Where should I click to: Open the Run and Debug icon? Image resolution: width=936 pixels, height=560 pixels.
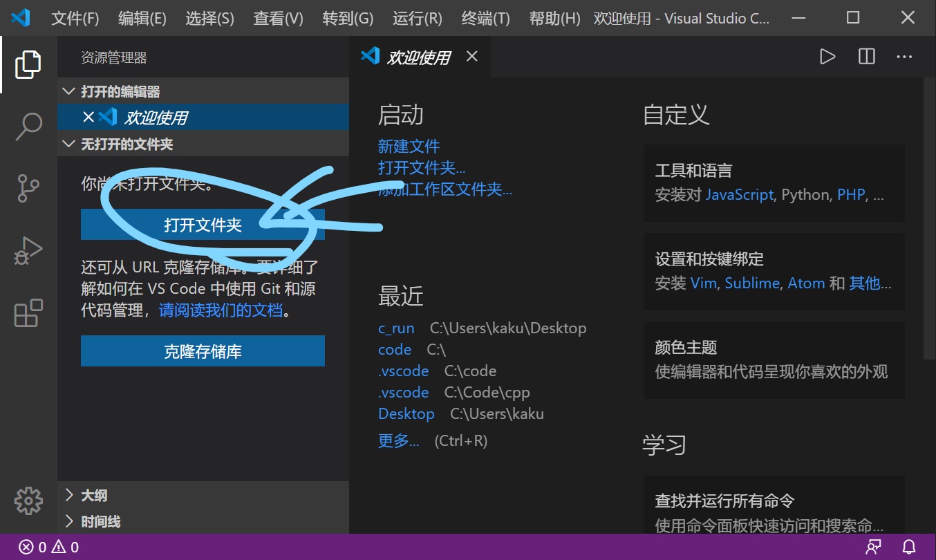pos(28,250)
